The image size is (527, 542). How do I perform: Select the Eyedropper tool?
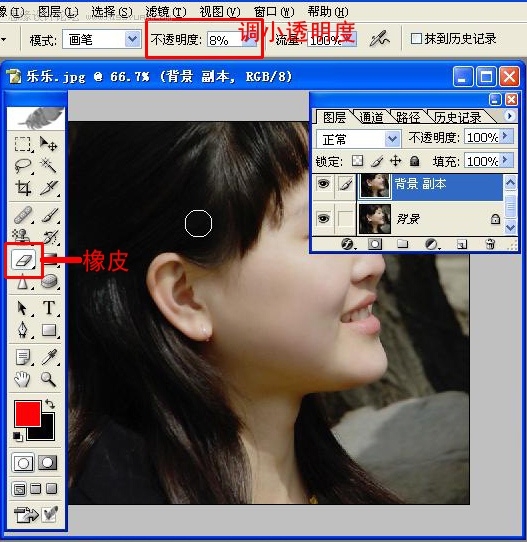pos(48,357)
